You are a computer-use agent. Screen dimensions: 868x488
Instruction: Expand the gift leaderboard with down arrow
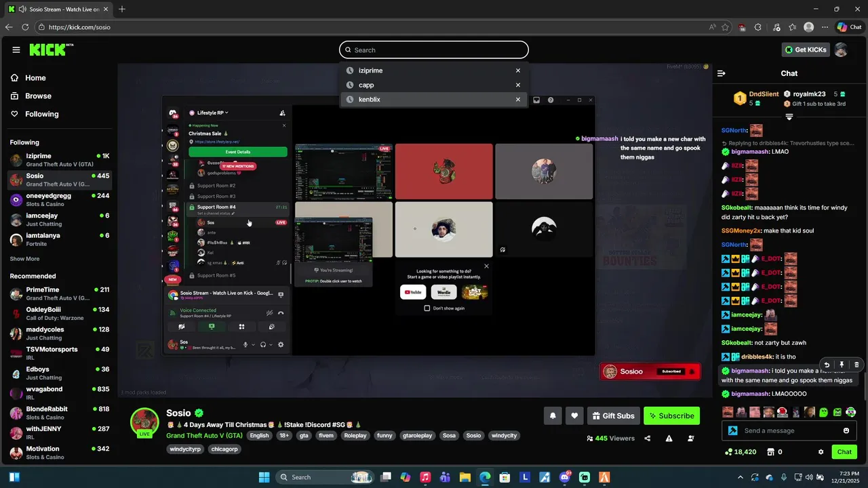point(789,117)
